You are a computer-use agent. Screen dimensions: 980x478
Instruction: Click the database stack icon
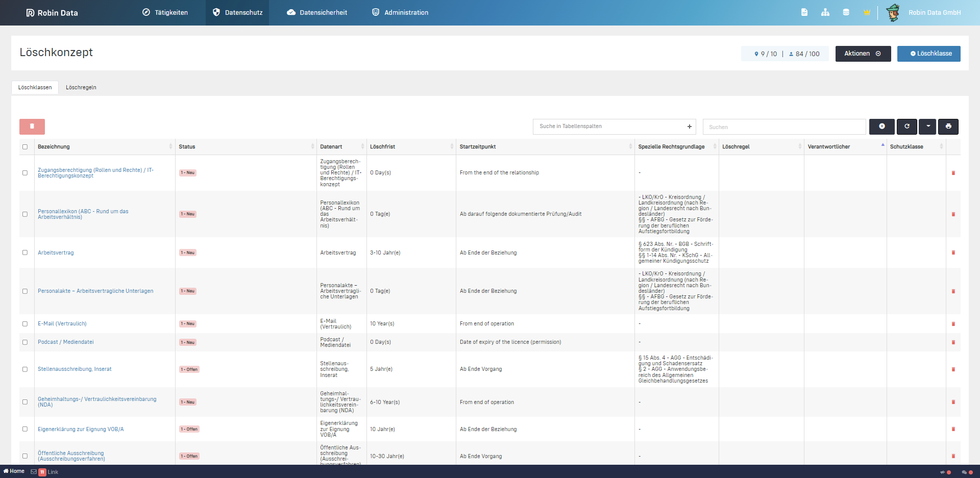pyautogui.click(x=846, y=12)
